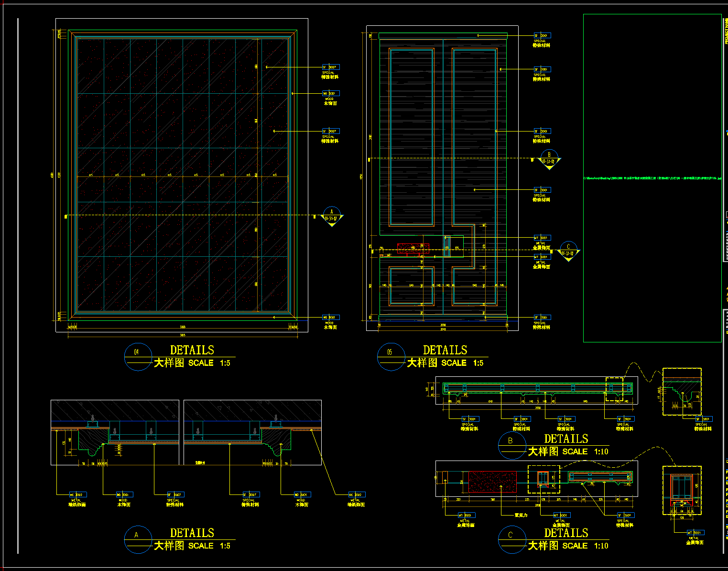Select the enlarged moulding profile view of detail B
Image resolution: width=728 pixels, height=571 pixels.
[x=682, y=392]
